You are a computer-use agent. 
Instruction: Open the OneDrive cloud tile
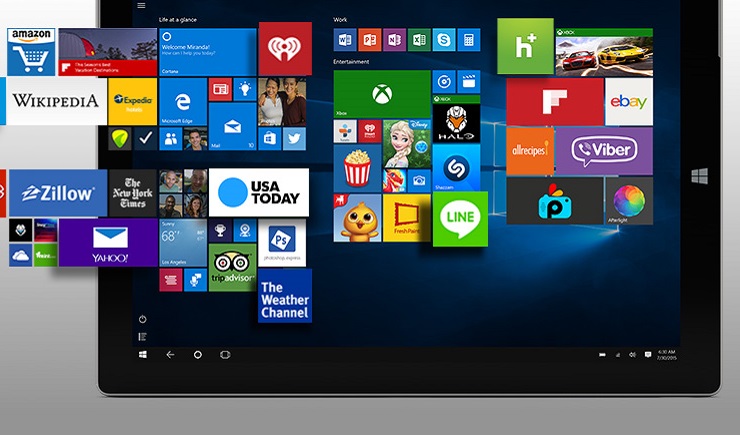[x=21, y=255]
